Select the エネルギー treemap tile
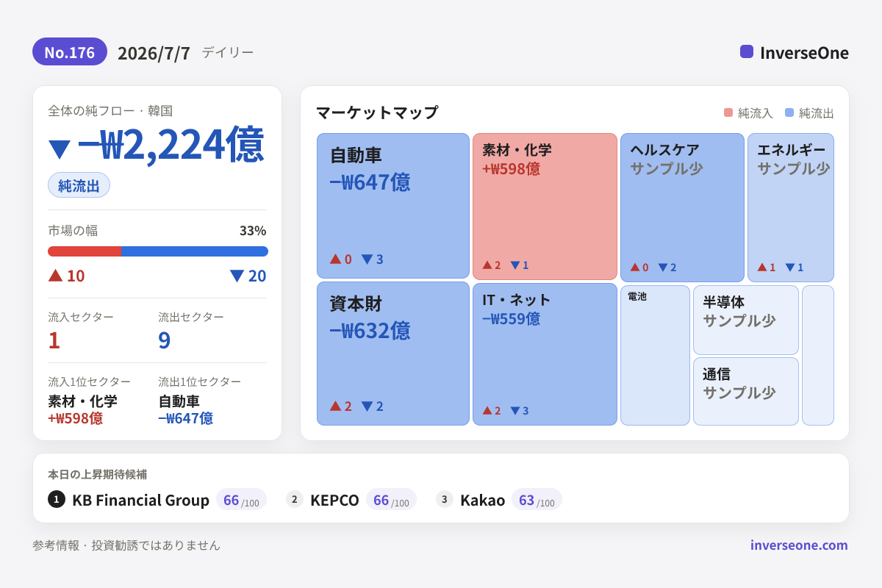 coord(791,207)
